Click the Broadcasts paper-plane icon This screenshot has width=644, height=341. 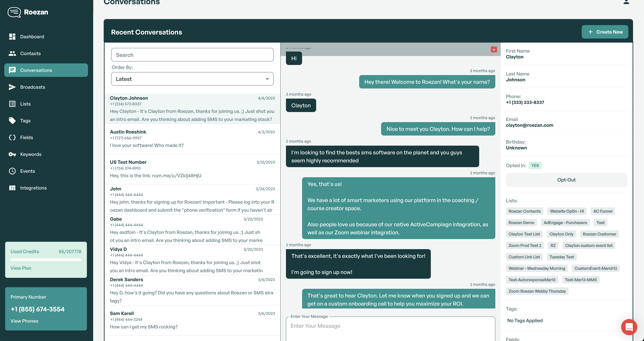(x=12, y=87)
